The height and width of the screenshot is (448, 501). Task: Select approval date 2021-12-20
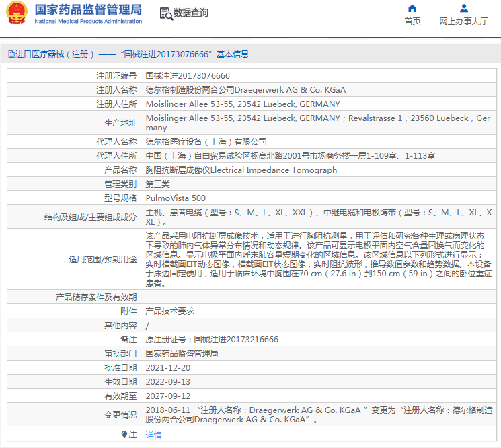(x=168, y=368)
